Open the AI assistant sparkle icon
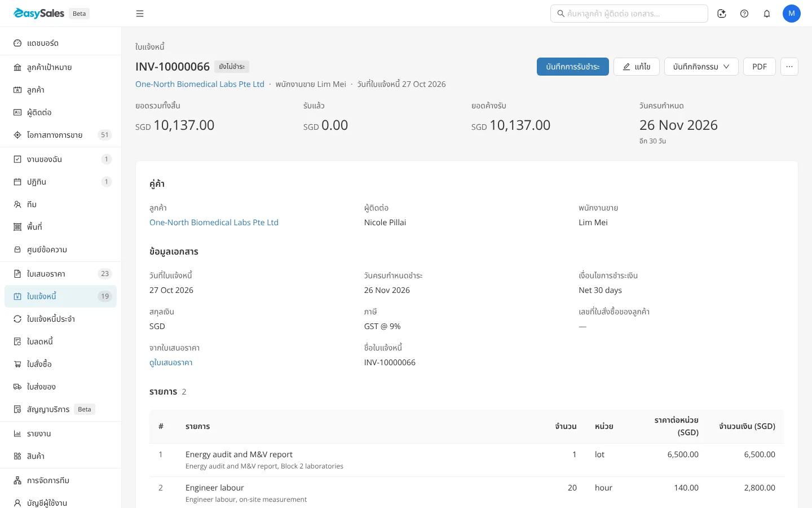Viewport: 812px width, 508px height. [722, 14]
